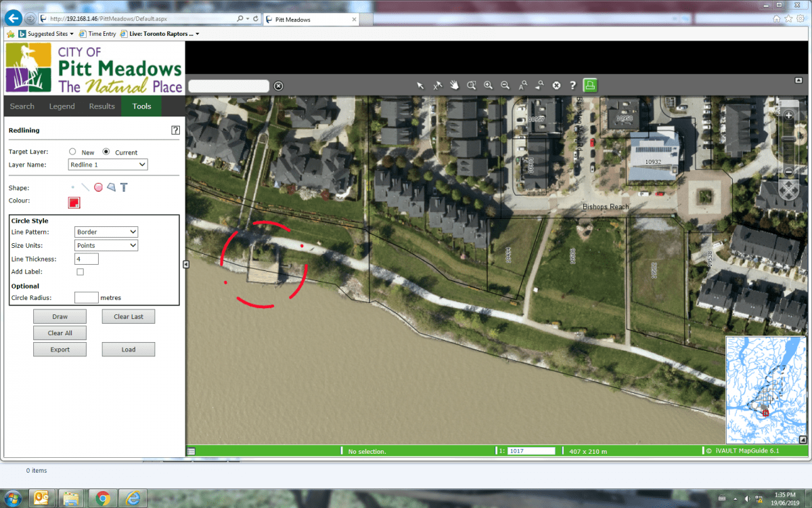Choose the polygon shape icon
The width and height of the screenshot is (812, 508).
[111, 188]
